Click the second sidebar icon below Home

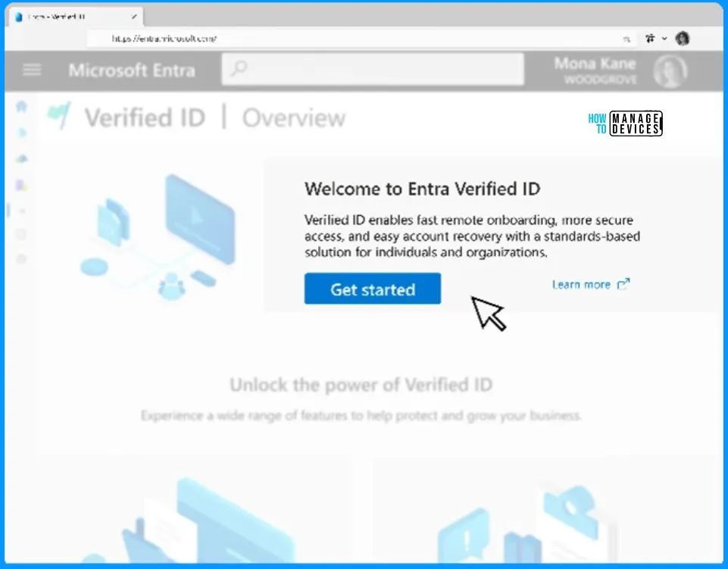(21, 133)
